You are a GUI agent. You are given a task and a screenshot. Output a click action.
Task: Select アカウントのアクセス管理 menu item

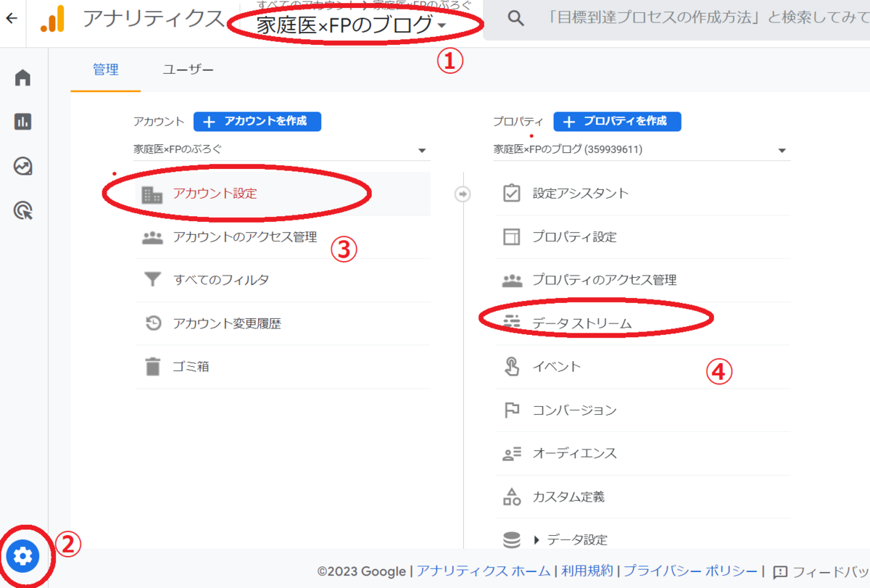click(283, 237)
